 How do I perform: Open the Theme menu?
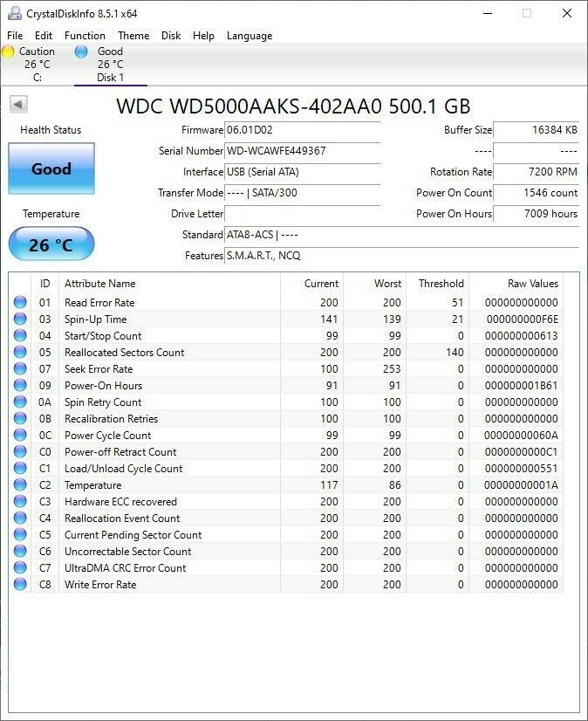[x=133, y=36]
